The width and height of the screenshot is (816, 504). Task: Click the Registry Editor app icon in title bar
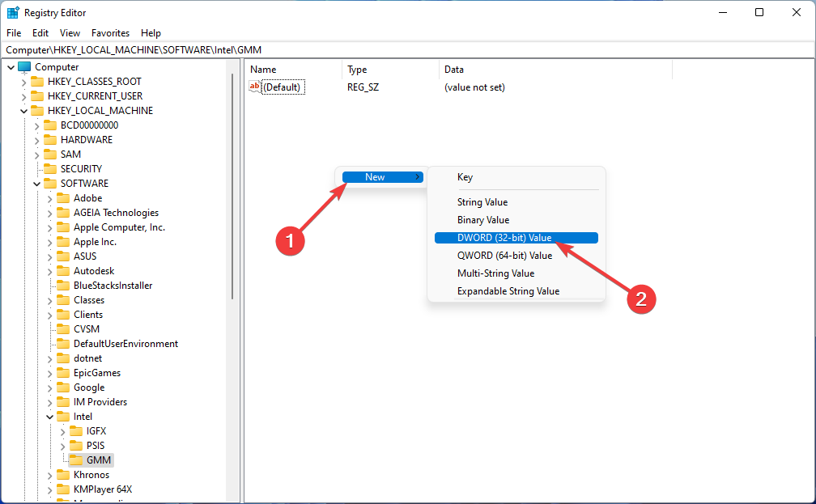pyautogui.click(x=13, y=13)
